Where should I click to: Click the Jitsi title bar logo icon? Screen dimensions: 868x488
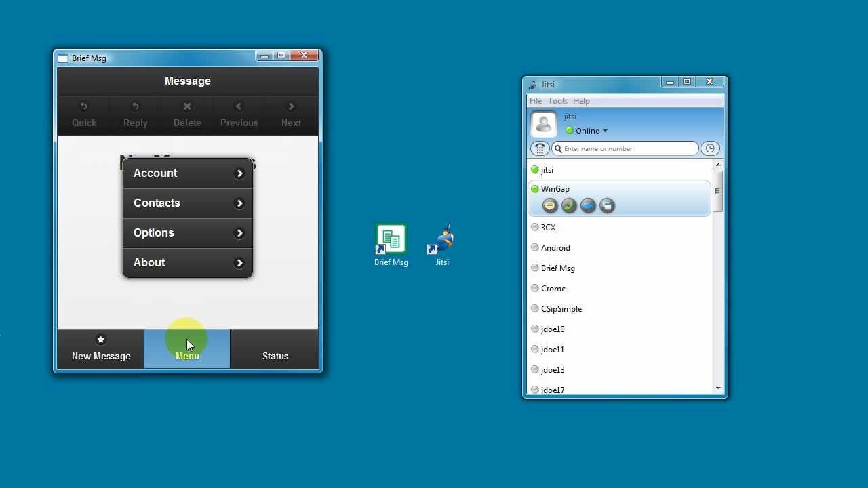click(x=532, y=85)
